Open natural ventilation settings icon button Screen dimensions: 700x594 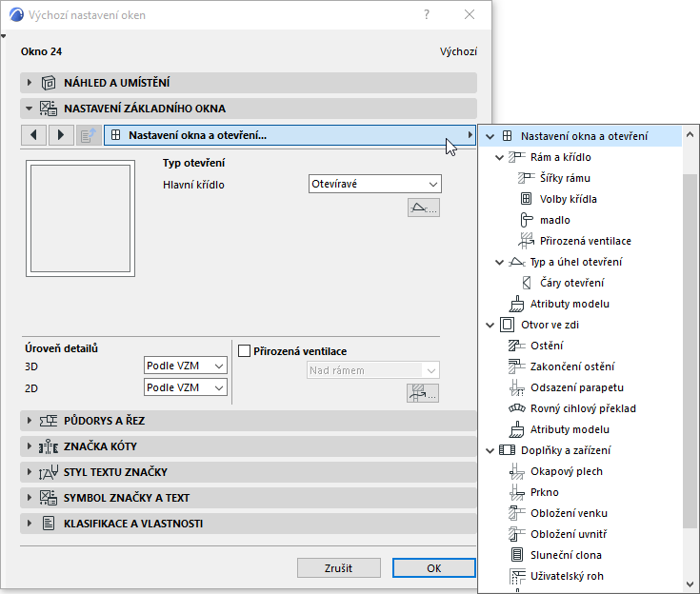point(423,393)
